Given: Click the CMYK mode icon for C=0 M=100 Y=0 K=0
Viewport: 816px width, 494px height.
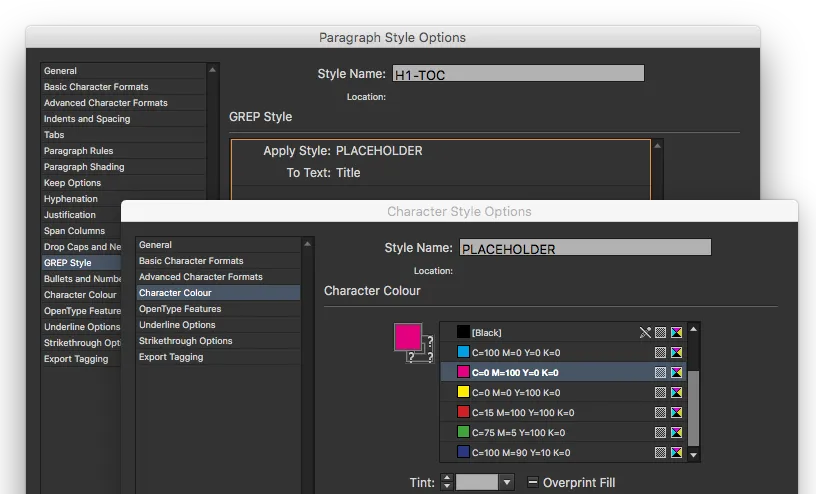Looking at the screenshot, I should click(677, 372).
